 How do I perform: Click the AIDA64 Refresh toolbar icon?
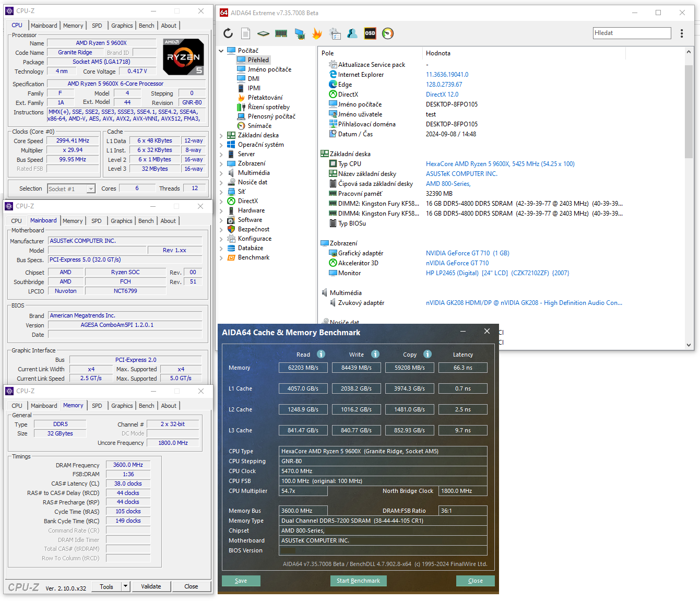[228, 33]
